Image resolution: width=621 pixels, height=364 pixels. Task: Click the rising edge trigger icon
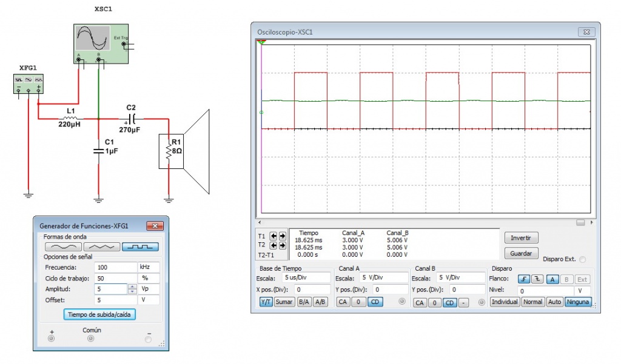tap(524, 279)
